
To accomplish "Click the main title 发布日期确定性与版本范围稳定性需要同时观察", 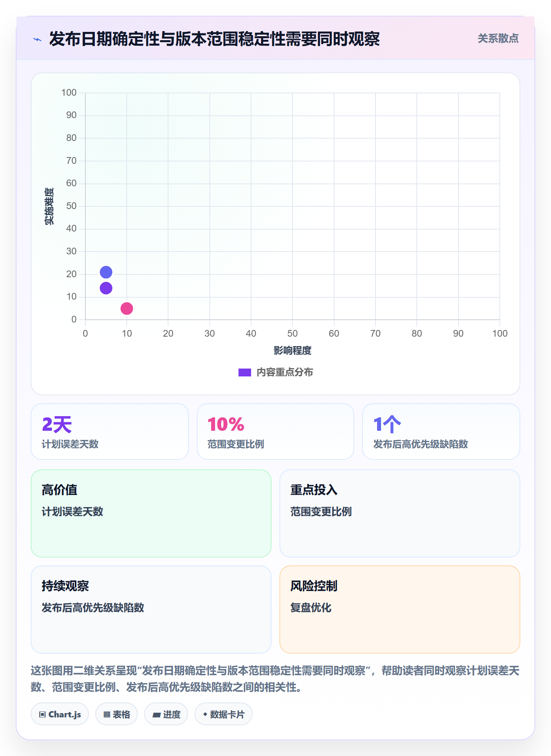I will point(214,39).
